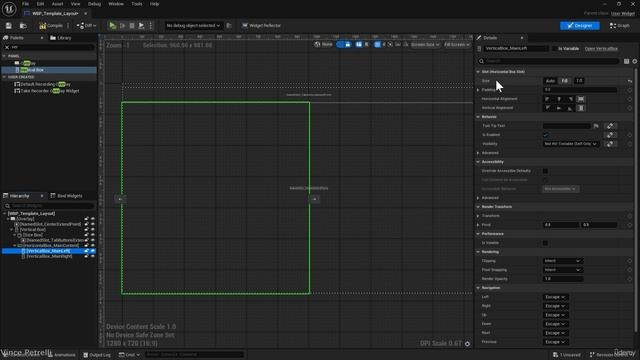
Task: Set Horizontal Alignment to left
Action: (548, 99)
